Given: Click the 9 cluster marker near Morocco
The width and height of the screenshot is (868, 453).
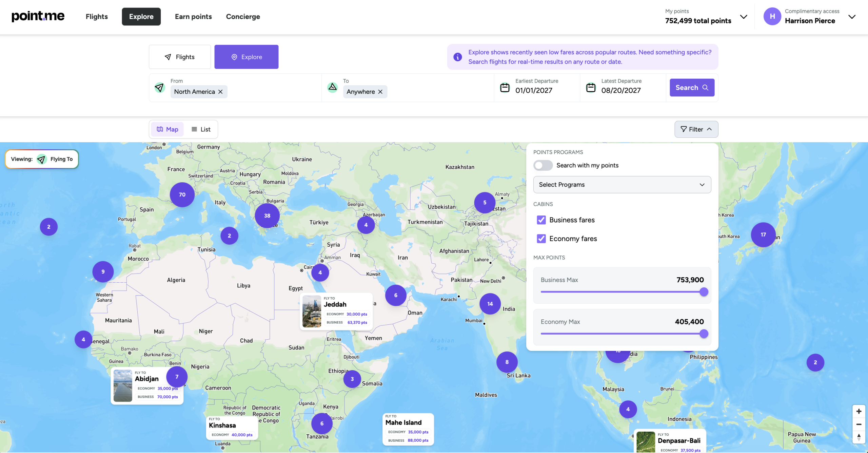Looking at the screenshot, I should 103,271.
